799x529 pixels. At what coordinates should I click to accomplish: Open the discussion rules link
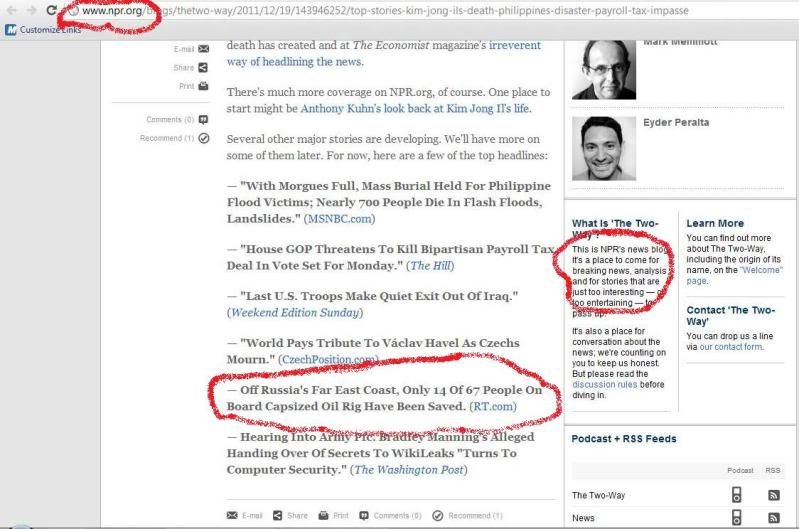click(604, 385)
